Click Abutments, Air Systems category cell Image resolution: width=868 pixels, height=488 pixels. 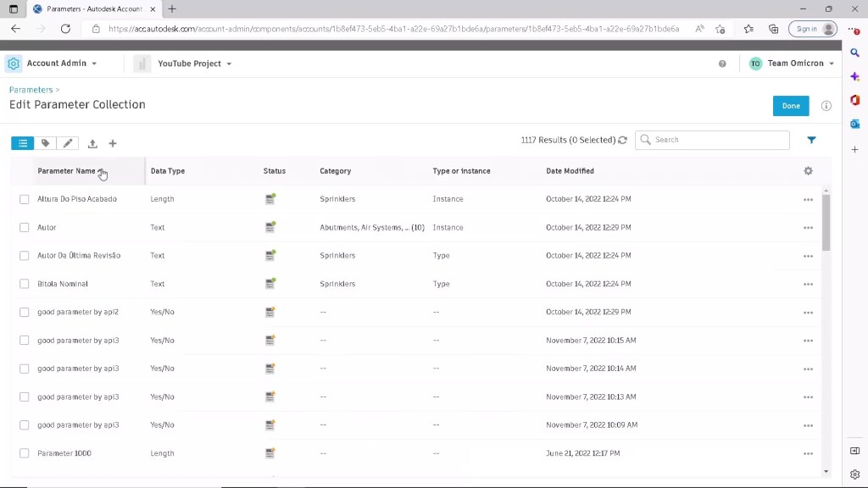(x=372, y=227)
